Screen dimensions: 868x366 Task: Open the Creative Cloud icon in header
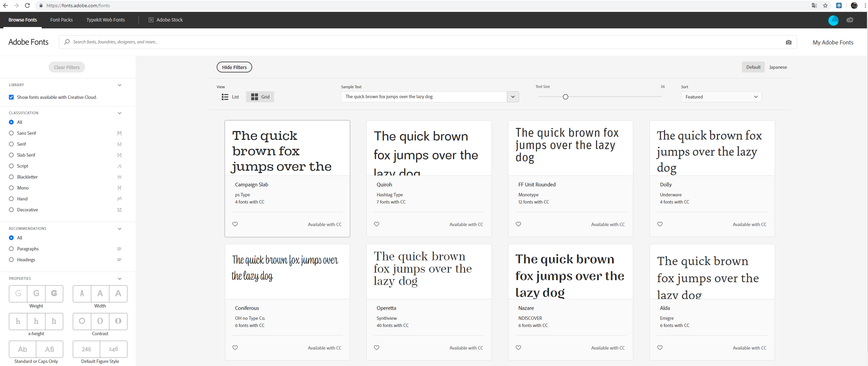(850, 20)
